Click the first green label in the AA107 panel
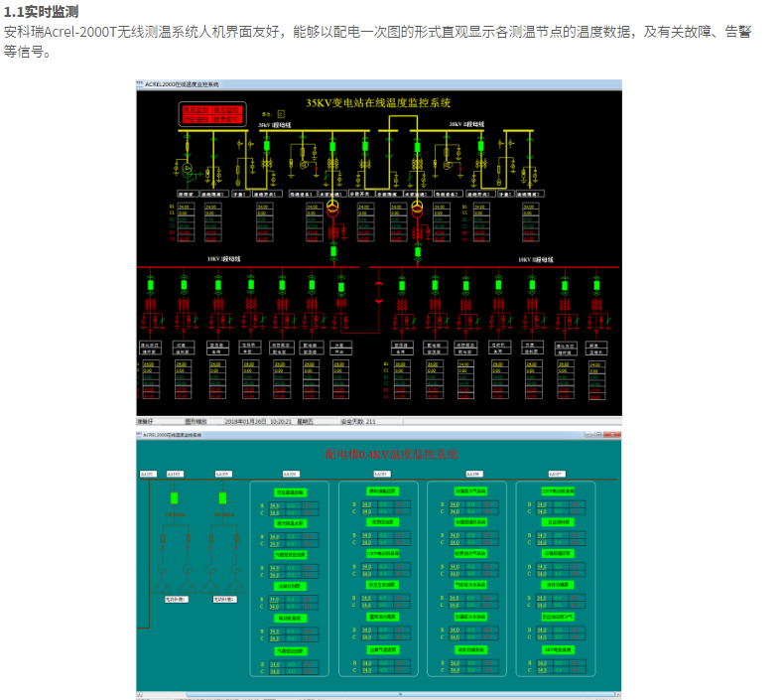The width and height of the screenshot is (783, 700). click(x=559, y=491)
